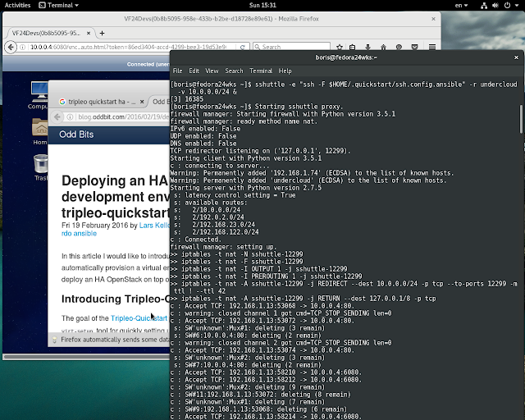Open new tab with plus button in Firefox
This screenshot has width=525, height=420.
tap(102, 33)
